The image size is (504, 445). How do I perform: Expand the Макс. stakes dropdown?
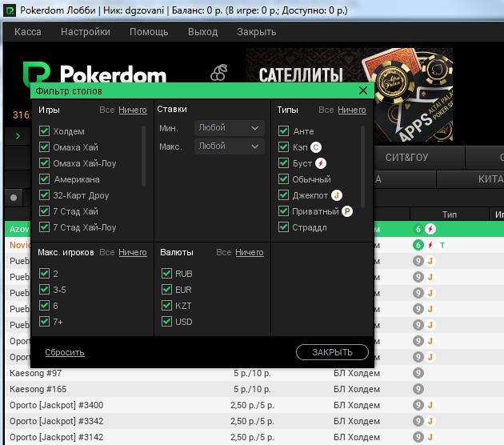[229, 146]
